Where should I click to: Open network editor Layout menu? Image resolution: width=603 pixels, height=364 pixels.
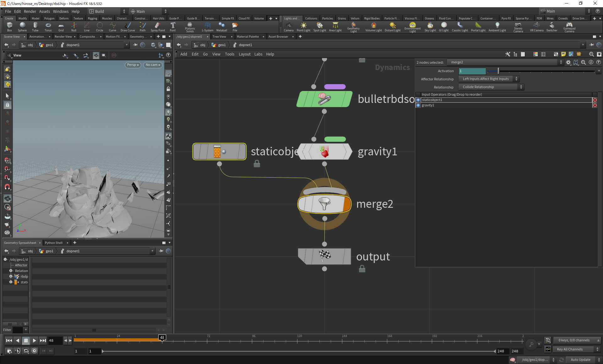coord(245,54)
